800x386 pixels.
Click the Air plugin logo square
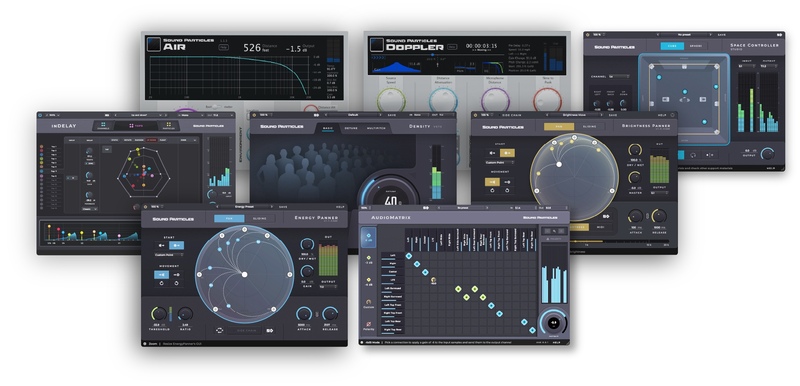(x=153, y=44)
